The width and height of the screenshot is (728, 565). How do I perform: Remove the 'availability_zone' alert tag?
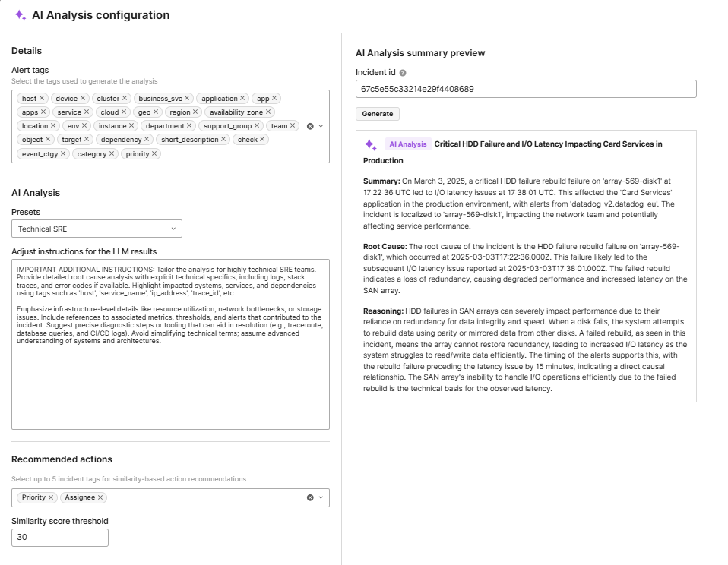pos(269,112)
